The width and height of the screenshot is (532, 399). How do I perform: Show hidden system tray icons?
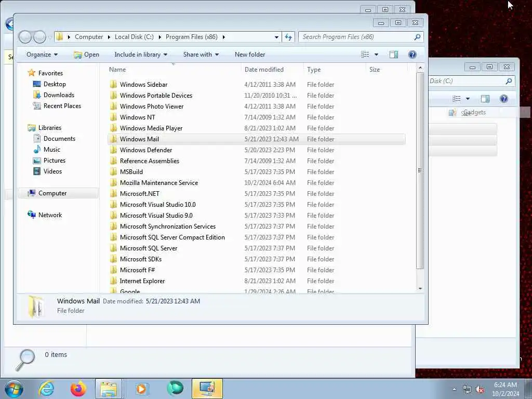[x=454, y=390]
